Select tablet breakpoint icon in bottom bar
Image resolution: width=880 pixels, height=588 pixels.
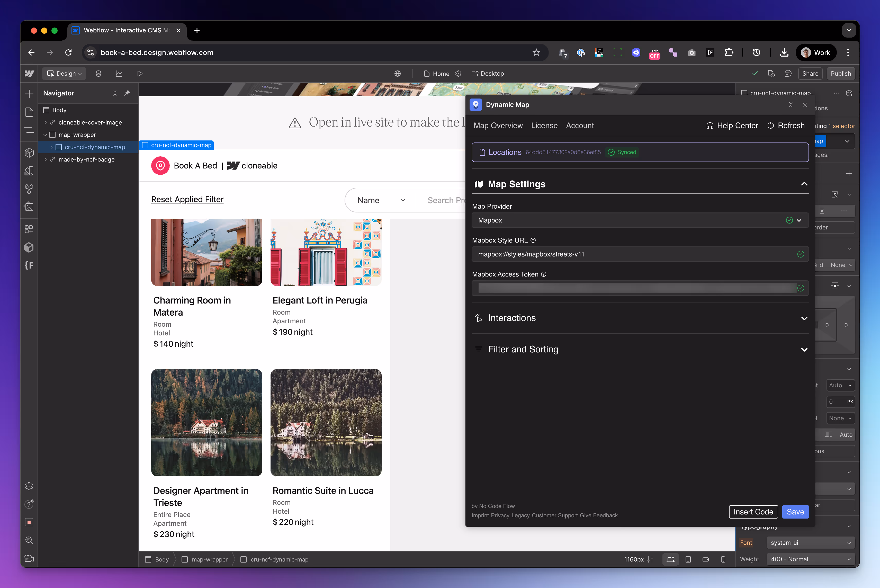[688, 559]
